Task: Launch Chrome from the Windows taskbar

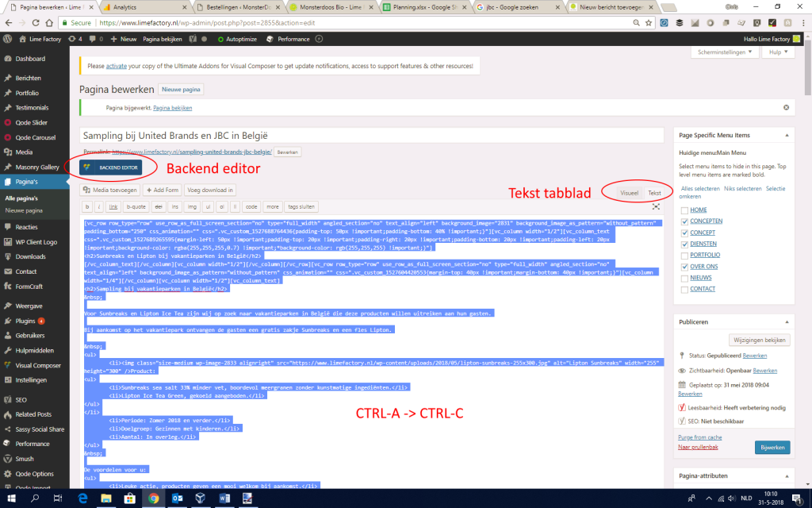Action: [153, 498]
